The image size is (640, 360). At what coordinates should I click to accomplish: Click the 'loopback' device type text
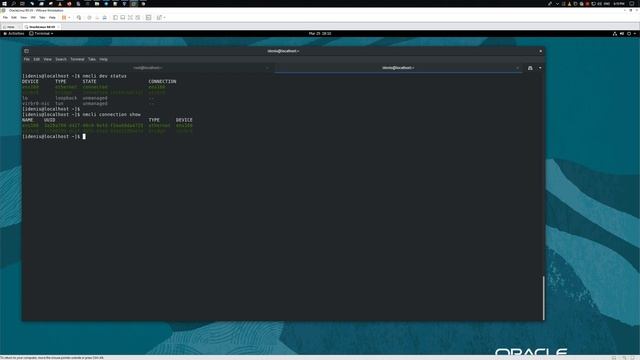tap(66, 98)
